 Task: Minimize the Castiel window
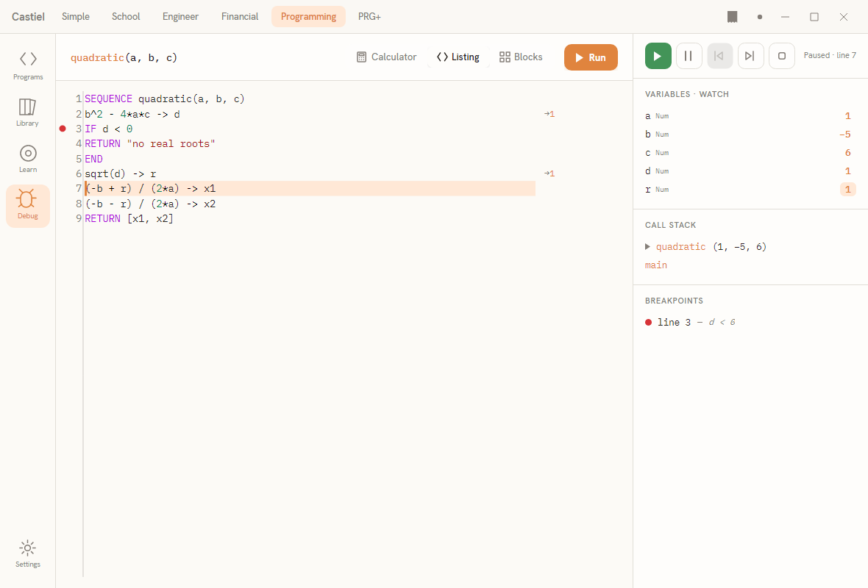click(785, 17)
